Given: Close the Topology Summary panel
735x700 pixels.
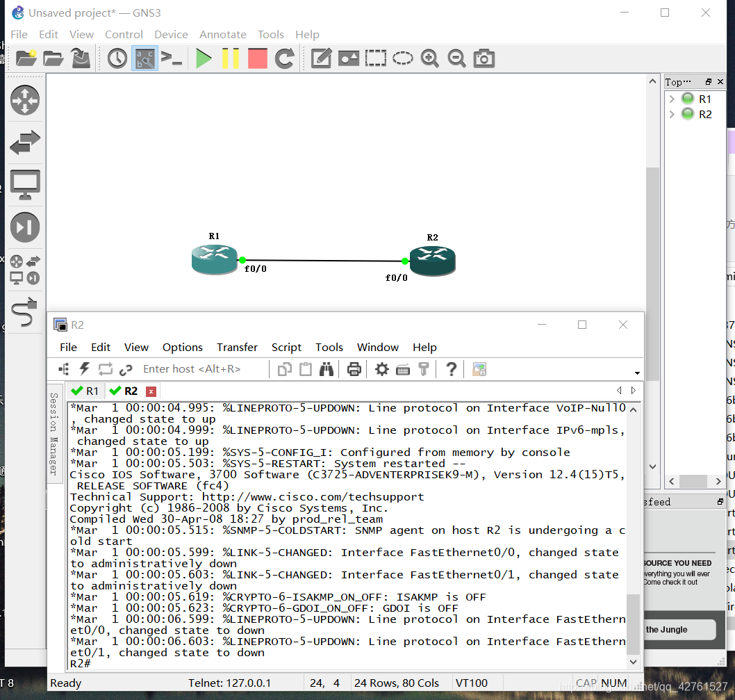Looking at the screenshot, I should [x=720, y=82].
